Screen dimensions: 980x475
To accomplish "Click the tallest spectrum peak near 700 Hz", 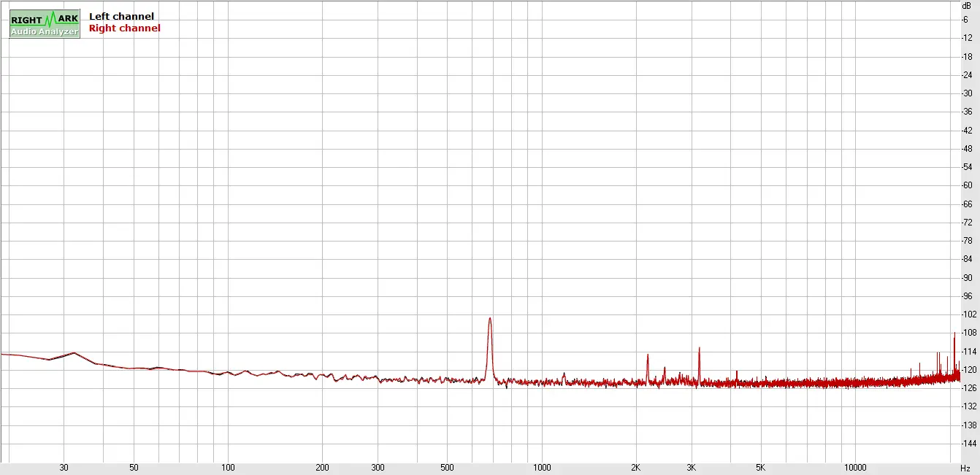I will tap(490, 319).
